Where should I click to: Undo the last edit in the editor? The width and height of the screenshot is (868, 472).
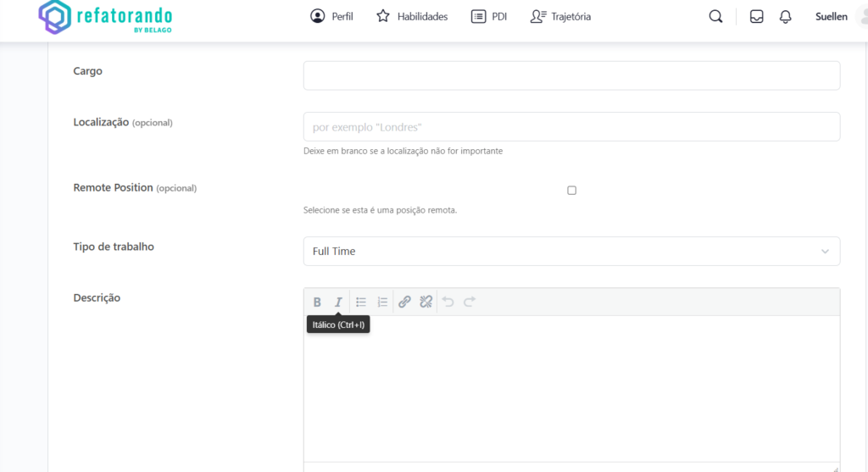pyautogui.click(x=448, y=302)
